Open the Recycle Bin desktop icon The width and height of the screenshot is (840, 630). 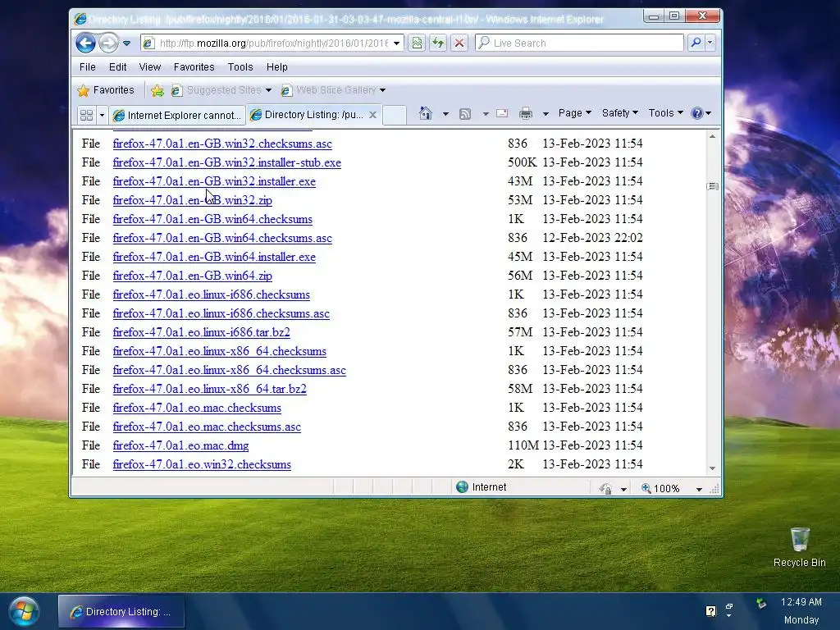[x=799, y=547]
